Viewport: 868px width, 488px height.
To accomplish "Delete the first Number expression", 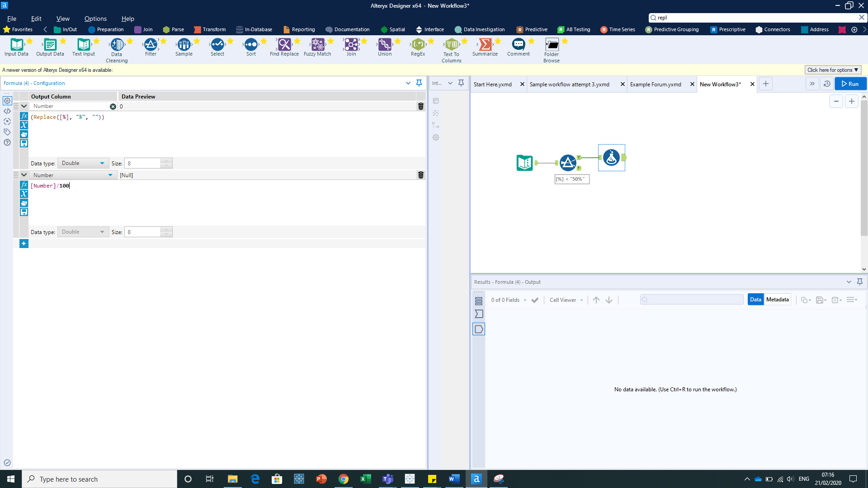I will (x=420, y=106).
